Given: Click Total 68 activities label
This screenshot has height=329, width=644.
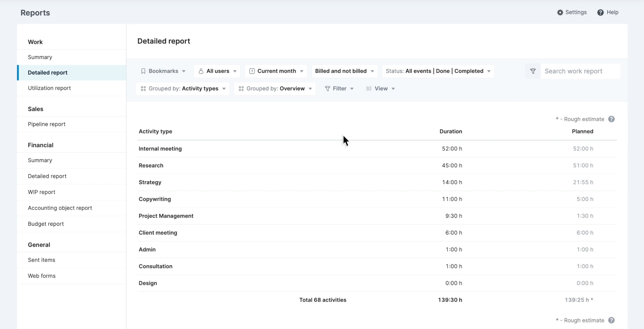Looking at the screenshot, I should (323, 300).
